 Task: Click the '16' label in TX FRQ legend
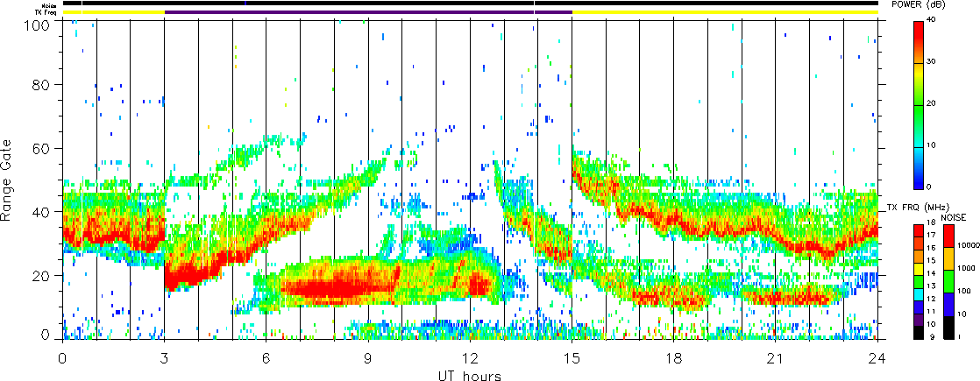pos(931,247)
